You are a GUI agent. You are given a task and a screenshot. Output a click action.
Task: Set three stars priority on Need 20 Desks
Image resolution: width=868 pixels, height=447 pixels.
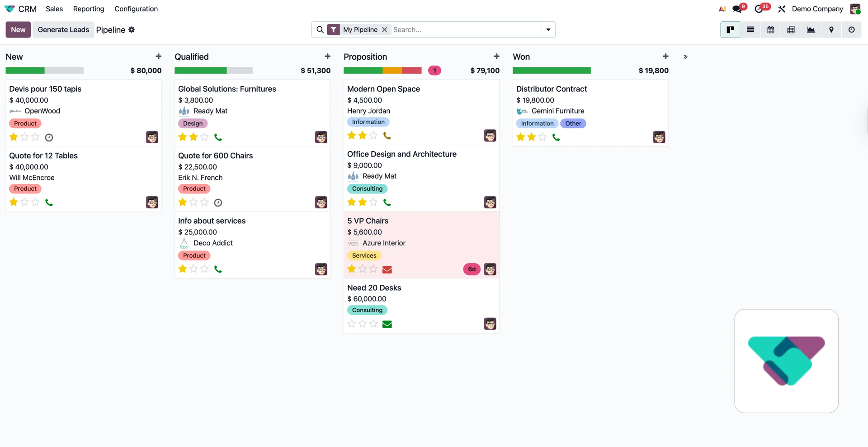(x=373, y=324)
